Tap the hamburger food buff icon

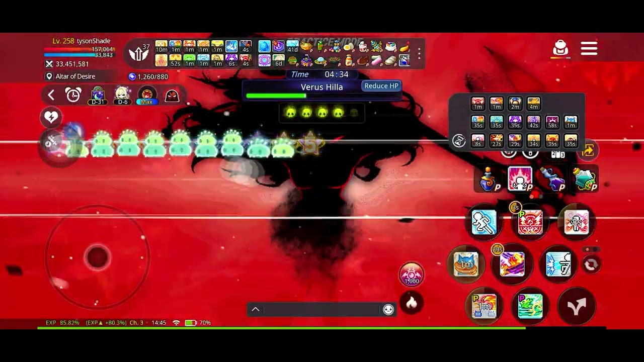[292, 61]
